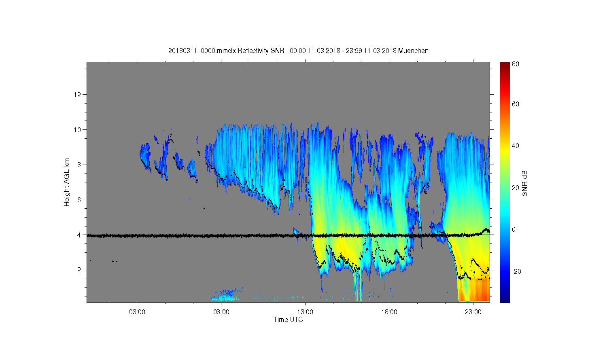Click the height tick label 6
Screen dimensions: 607x364
80,200
